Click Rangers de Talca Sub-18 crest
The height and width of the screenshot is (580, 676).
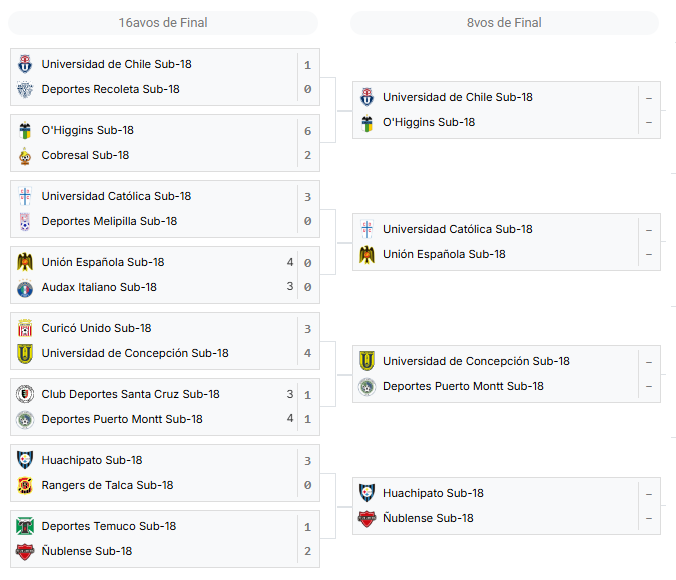25,485
